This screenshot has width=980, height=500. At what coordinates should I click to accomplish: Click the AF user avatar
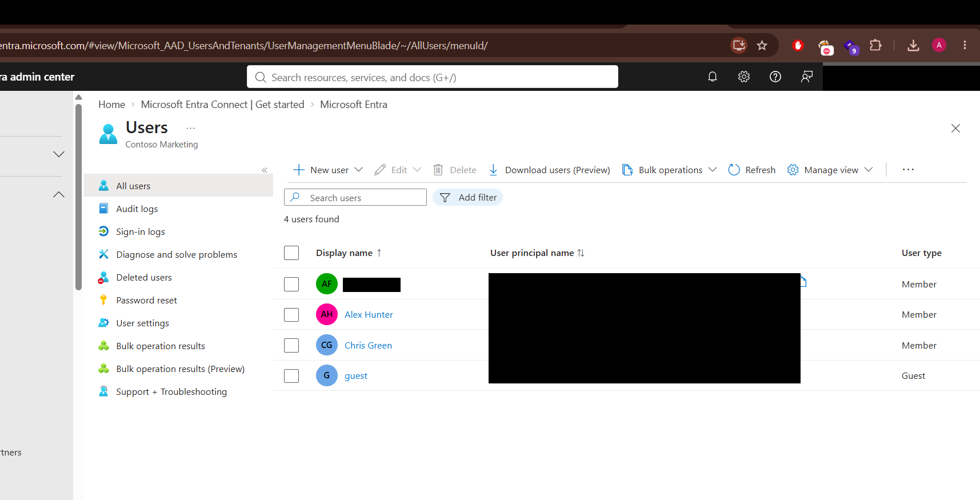(327, 284)
